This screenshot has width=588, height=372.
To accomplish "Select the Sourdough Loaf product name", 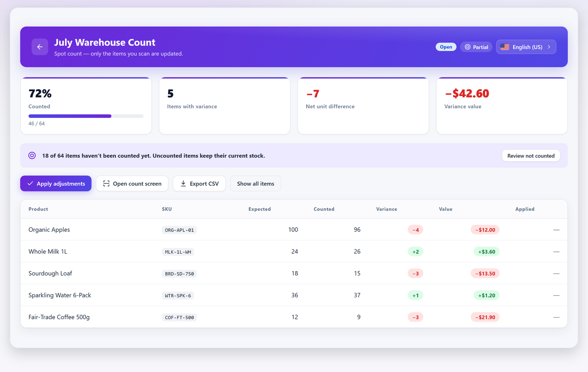I will [x=50, y=274].
